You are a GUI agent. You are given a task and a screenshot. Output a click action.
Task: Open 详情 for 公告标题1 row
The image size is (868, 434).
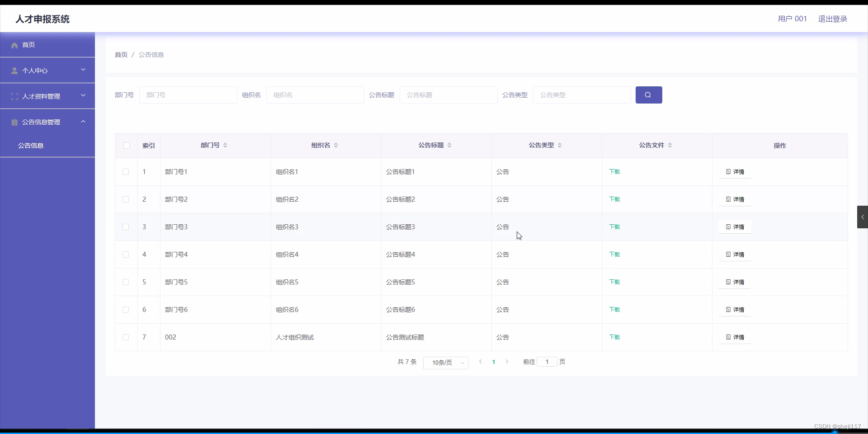[734, 172]
